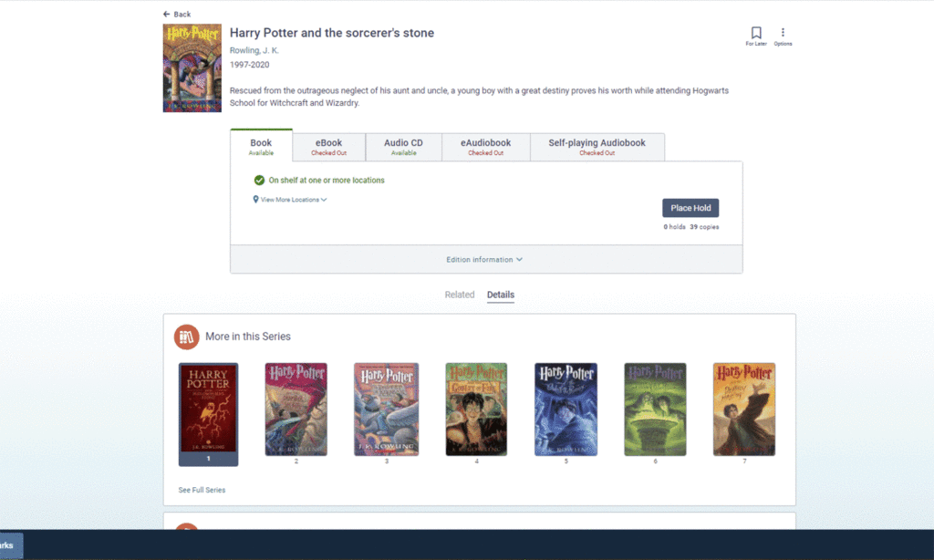This screenshot has width=934, height=560.
Task: Click the 39 copies count text
Action: 704,227
